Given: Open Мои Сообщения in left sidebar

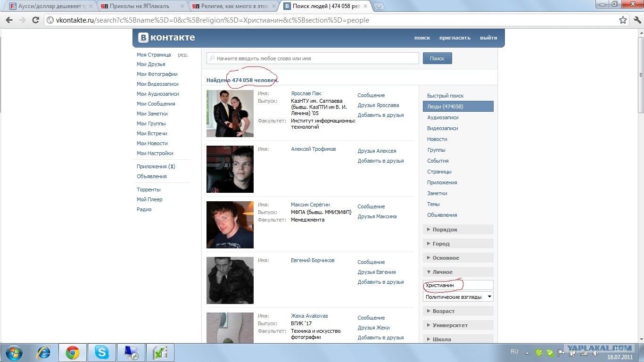Looking at the screenshot, I should point(156,104).
